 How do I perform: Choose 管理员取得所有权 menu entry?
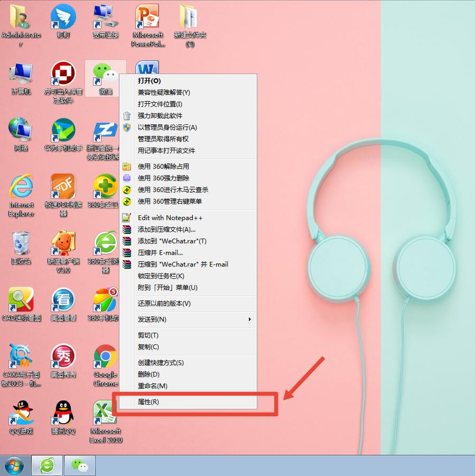tap(188, 139)
